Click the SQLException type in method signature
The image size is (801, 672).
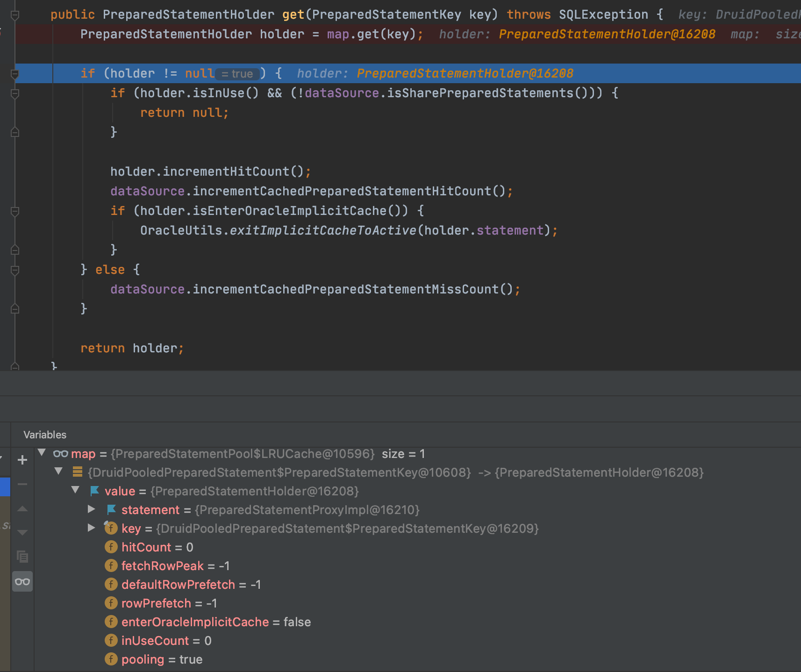tap(603, 14)
